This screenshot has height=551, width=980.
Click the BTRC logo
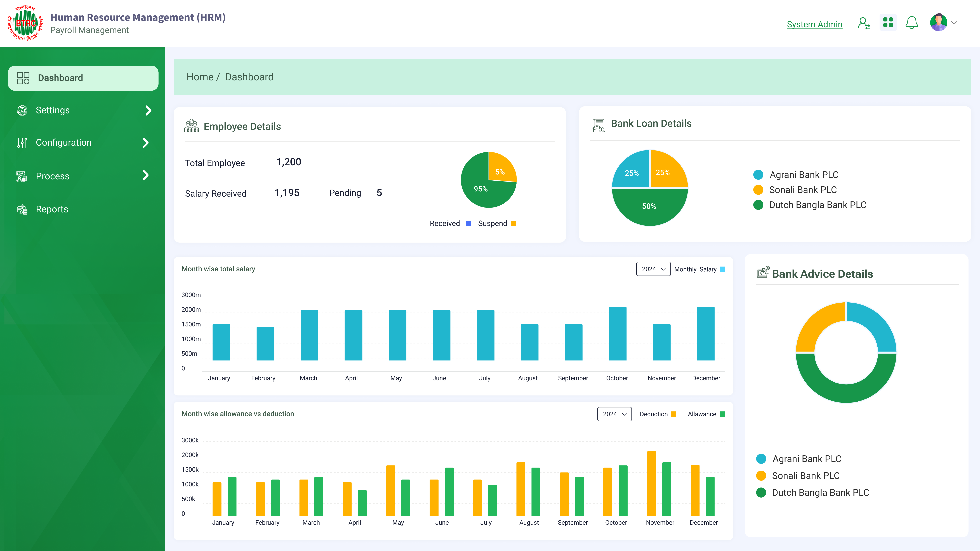25,23
